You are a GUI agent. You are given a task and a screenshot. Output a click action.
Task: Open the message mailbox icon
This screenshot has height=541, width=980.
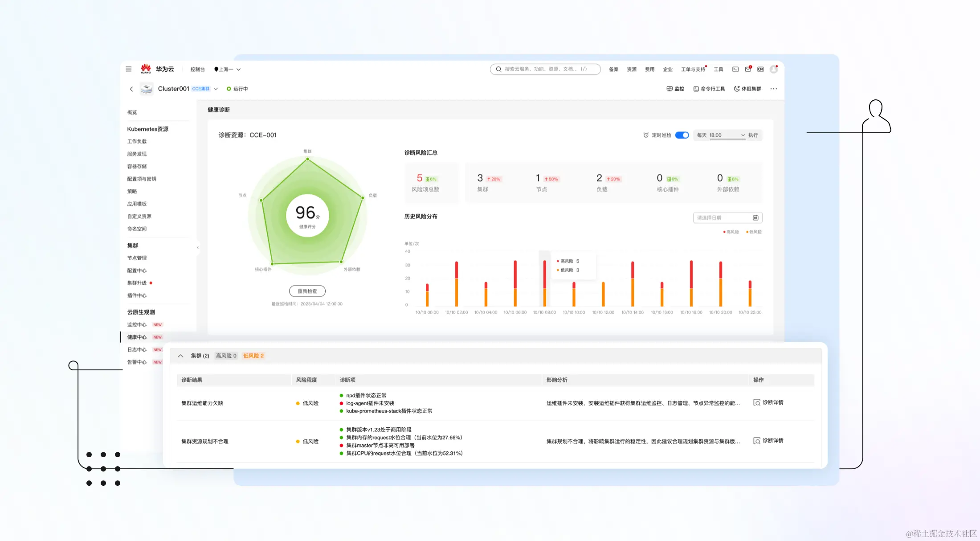[x=748, y=70]
